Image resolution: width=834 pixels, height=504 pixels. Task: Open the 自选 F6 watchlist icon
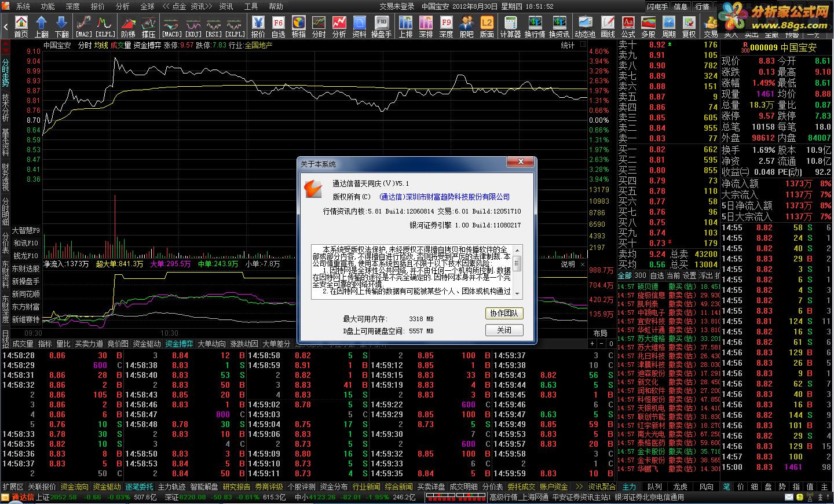coord(279,27)
